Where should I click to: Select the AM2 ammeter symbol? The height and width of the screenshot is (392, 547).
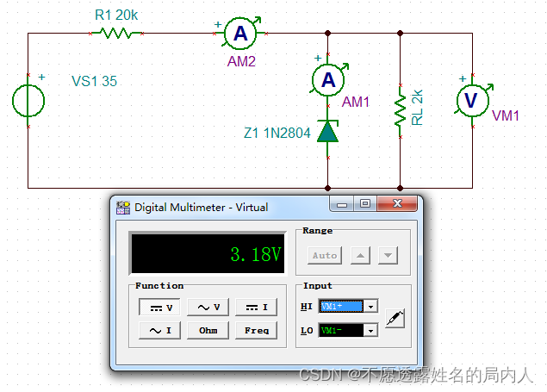coord(240,34)
